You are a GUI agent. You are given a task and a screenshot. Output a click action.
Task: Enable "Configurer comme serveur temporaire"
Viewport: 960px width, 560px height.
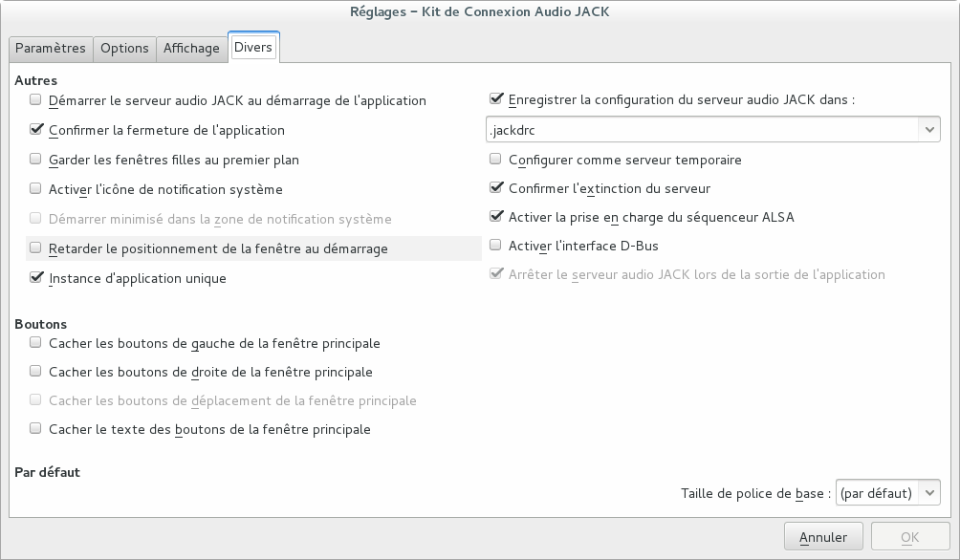click(496, 160)
